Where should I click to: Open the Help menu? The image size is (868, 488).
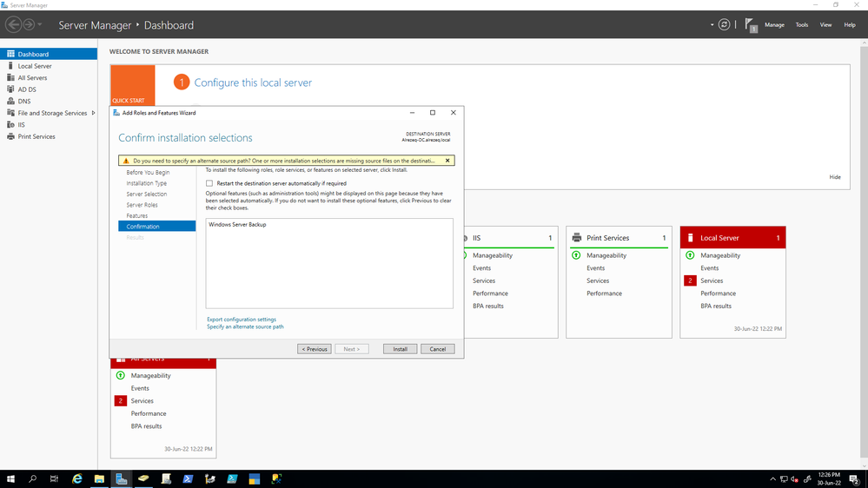tap(850, 25)
